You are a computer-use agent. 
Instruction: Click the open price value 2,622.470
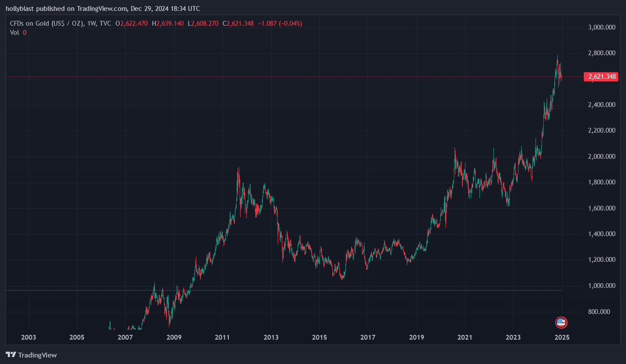coord(134,23)
